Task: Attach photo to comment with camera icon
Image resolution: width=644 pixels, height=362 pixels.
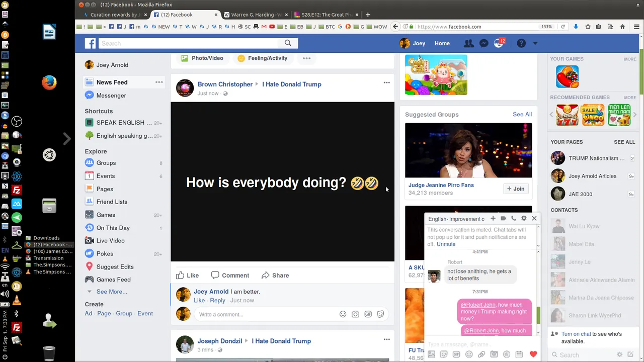Action: (355, 314)
